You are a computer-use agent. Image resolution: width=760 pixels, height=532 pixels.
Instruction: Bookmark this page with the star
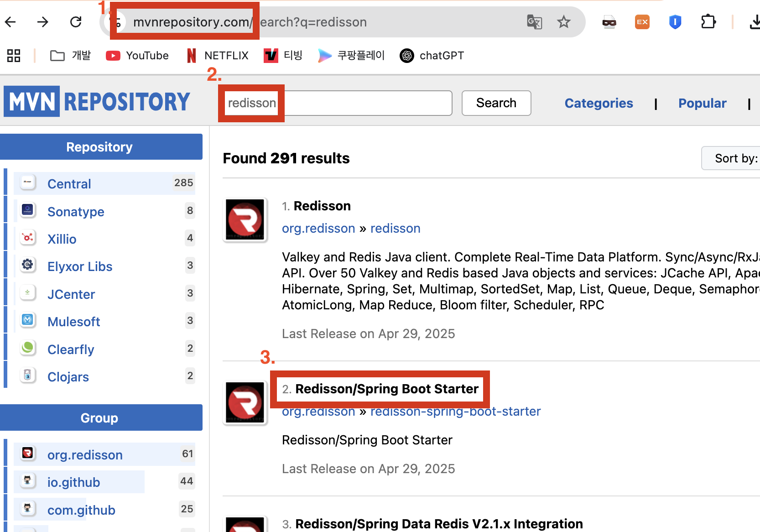point(564,22)
